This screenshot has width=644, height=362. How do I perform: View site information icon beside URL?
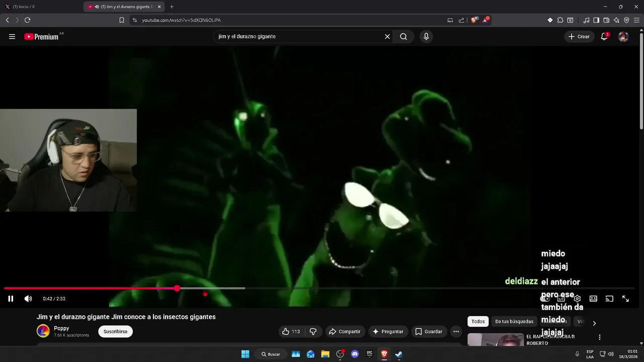134,20
